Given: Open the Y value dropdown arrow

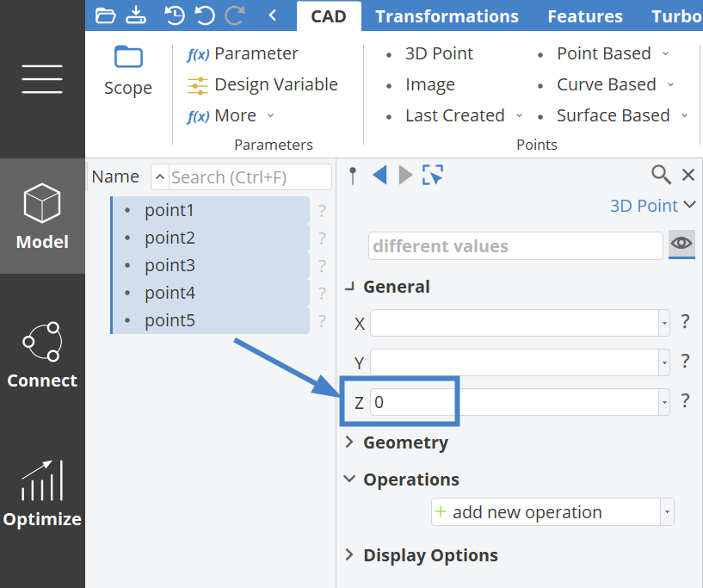Looking at the screenshot, I should click(664, 362).
